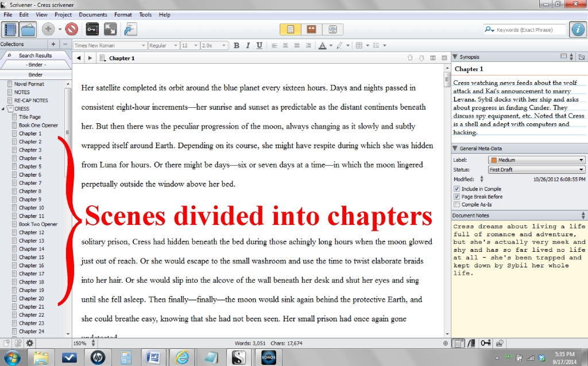
Task: Open the Status dropdown showing First Draft
Action: point(537,170)
